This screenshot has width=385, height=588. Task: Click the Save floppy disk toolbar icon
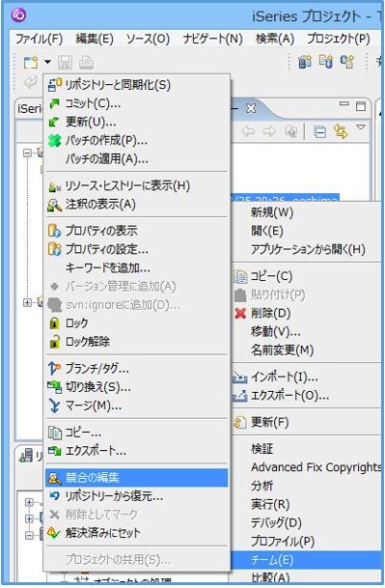click(x=65, y=62)
